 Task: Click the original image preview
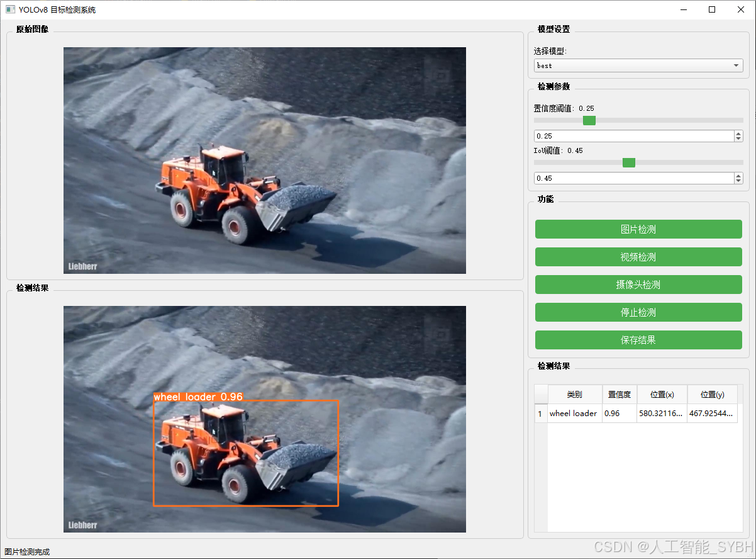(265, 161)
